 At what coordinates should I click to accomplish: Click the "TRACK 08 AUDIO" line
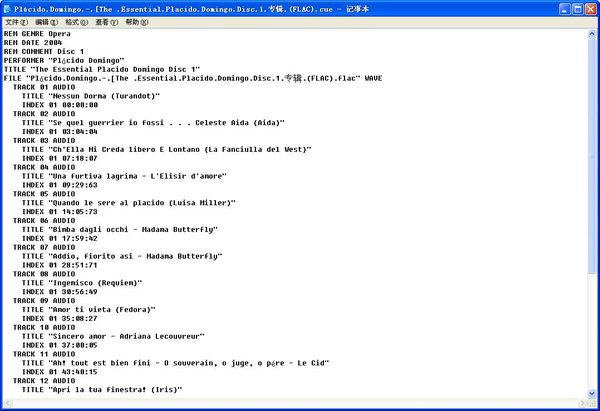[x=44, y=274]
